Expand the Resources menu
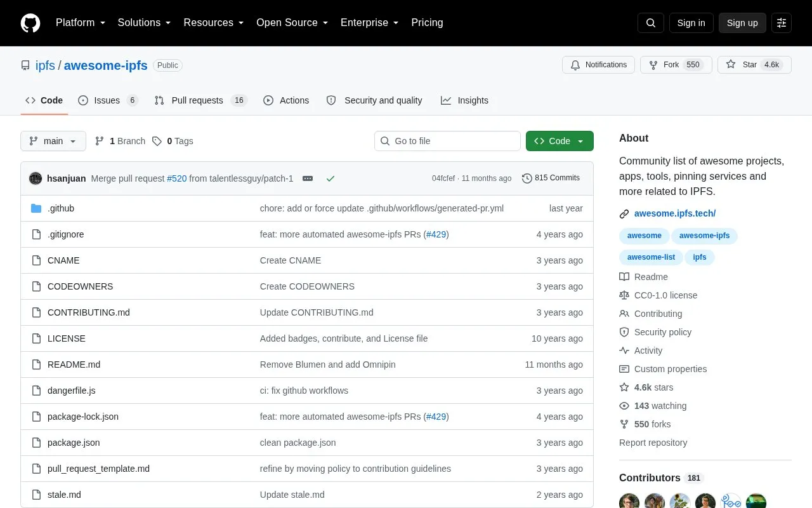Screen dimensions: 812x508 214,23
